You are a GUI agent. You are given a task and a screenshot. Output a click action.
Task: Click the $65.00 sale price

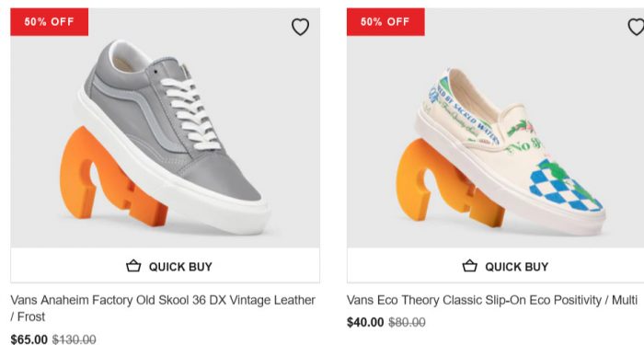(x=29, y=339)
